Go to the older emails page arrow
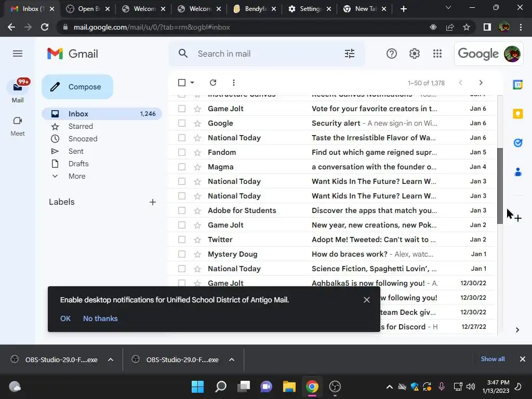This screenshot has width=532, height=399. 481,83
